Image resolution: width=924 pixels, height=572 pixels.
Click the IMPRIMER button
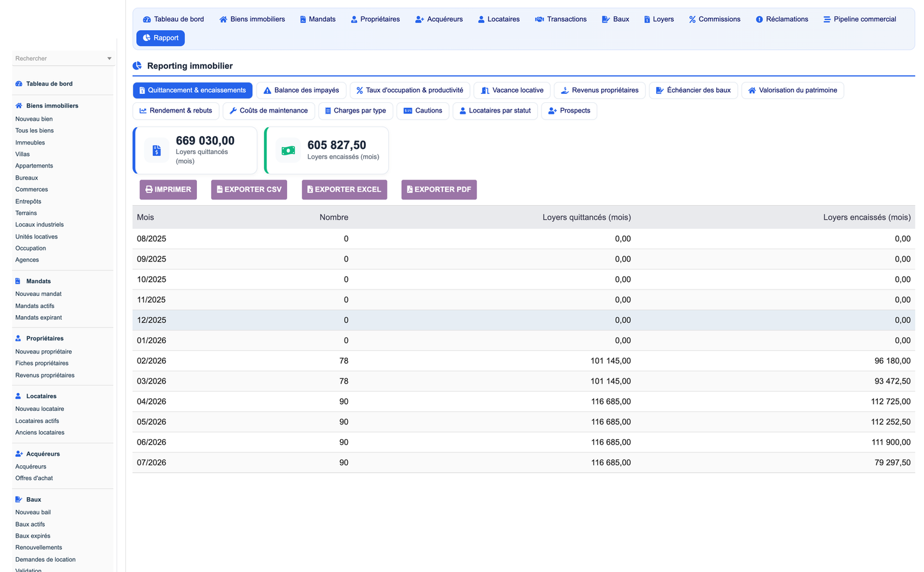pyautogui.click(x=168, y=190)
